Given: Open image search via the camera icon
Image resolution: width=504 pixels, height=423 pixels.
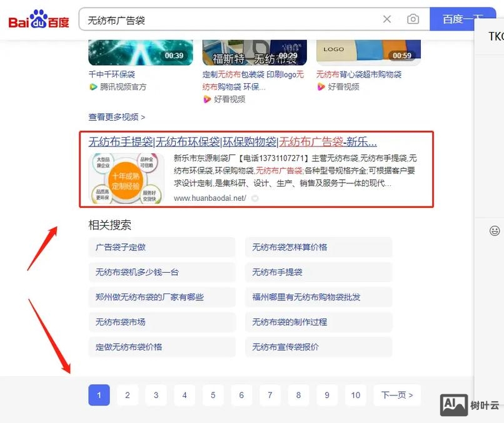Looking at the screenshot, I should (x=413, y=19).
